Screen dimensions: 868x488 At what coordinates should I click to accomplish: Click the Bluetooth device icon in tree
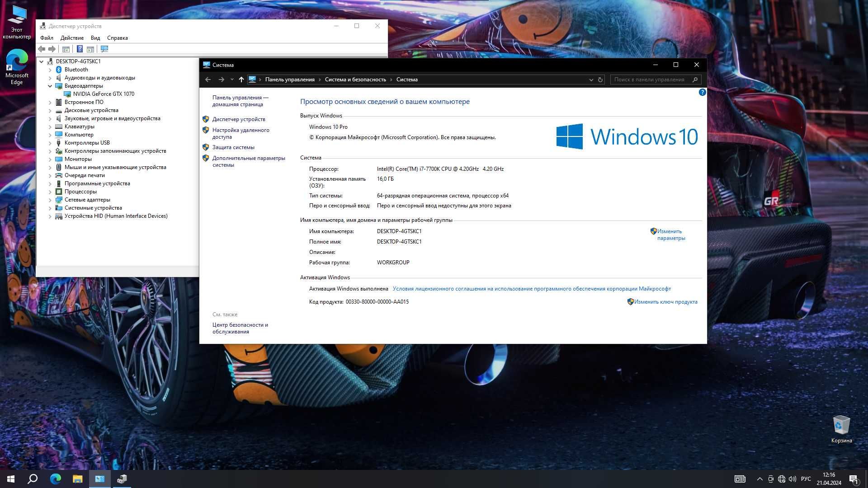pos(59,70)
